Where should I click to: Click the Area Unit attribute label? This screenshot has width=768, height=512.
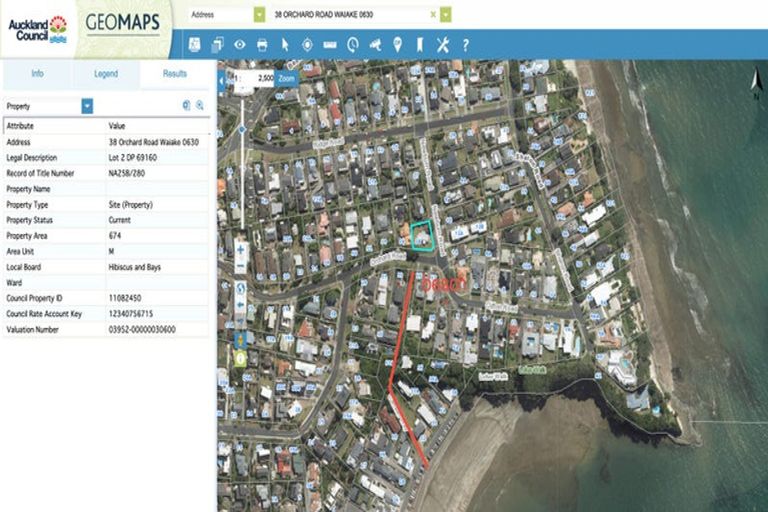tap(20, 251)
